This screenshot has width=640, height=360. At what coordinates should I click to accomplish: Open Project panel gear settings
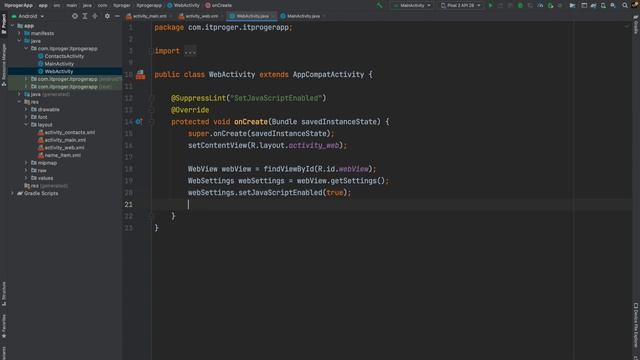(107, 16)
